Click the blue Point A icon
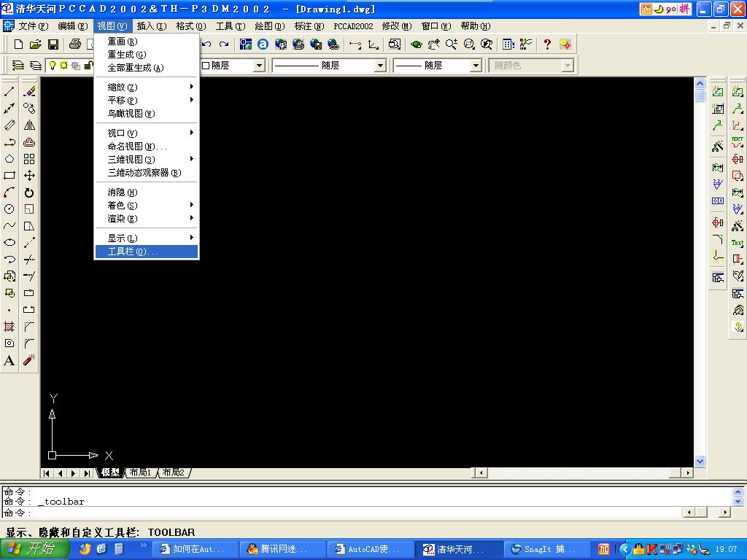 [x=263, y=44]
